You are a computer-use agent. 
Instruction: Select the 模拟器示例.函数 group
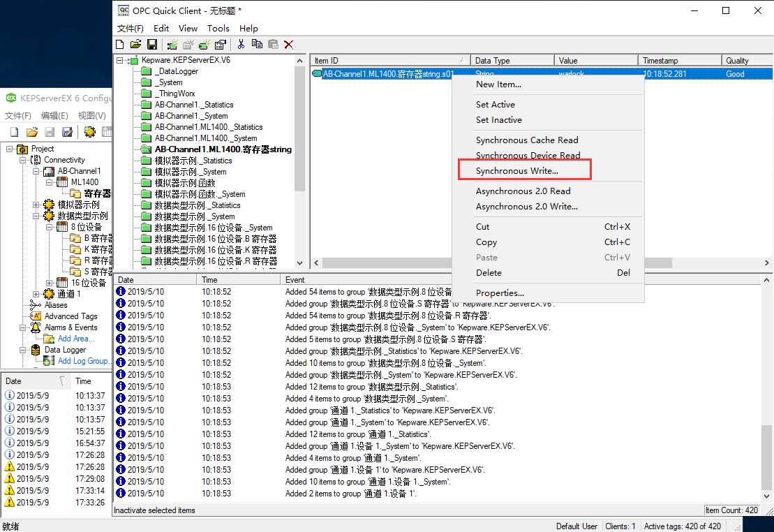tap(185, 183)
